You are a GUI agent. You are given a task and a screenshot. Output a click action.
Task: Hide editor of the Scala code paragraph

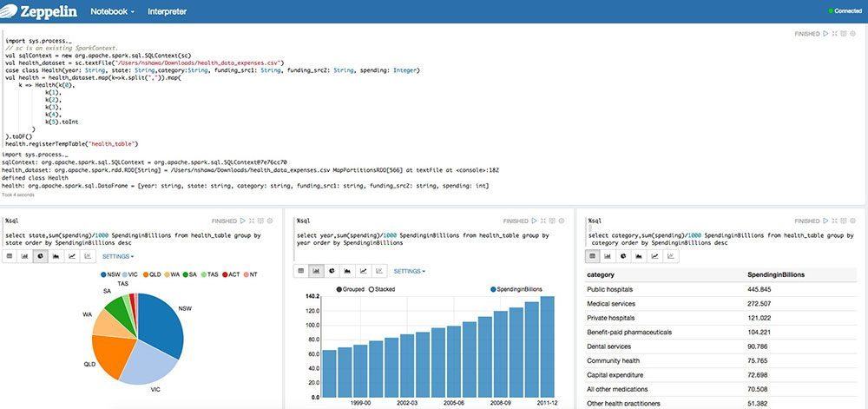point(834,34)
